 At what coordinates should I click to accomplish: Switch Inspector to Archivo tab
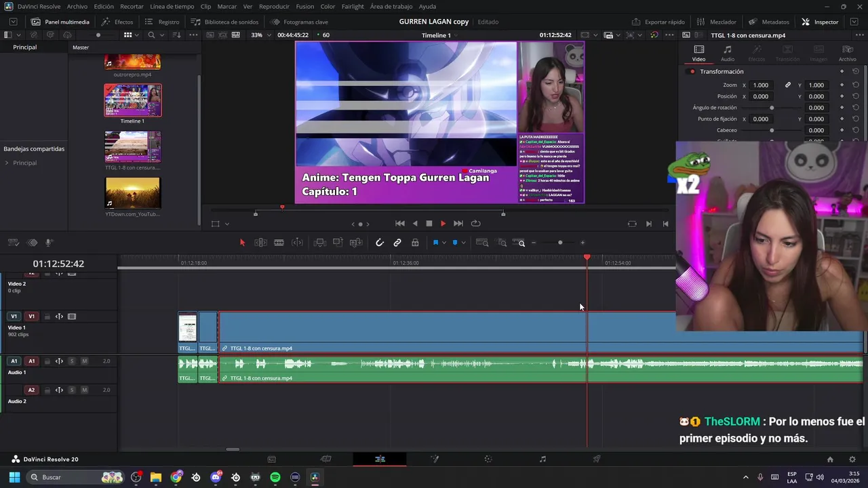(x=847, y=54)
